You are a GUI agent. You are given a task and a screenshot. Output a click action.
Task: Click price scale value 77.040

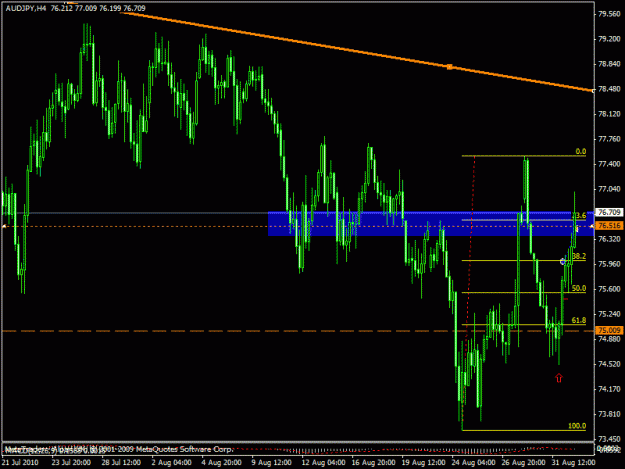[x=609, y=189]
